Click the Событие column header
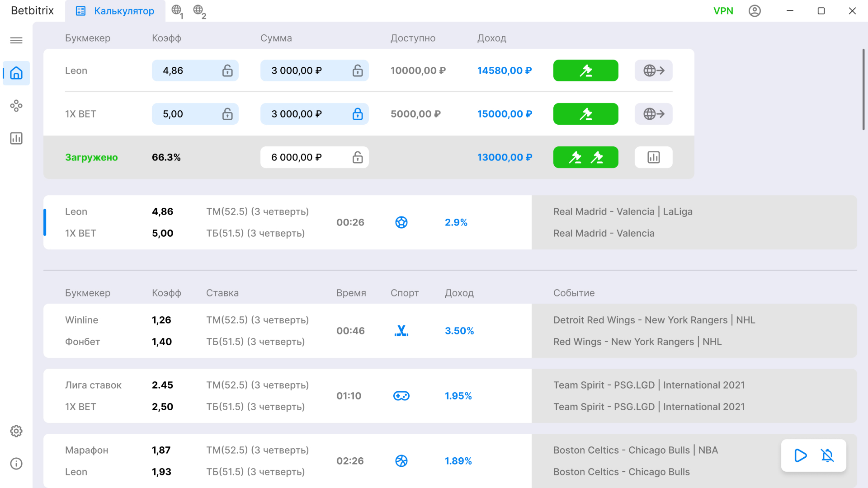This screenshot has height=488, width=868. pos(574,293)
